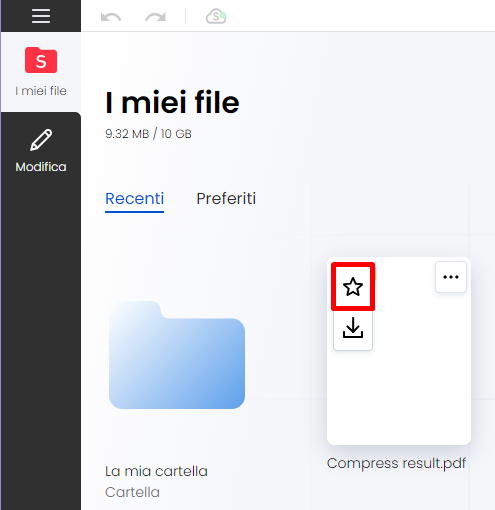Open the hamburger menu
Image resolution: width=495 pixels, height=510 pixels.
41,16
